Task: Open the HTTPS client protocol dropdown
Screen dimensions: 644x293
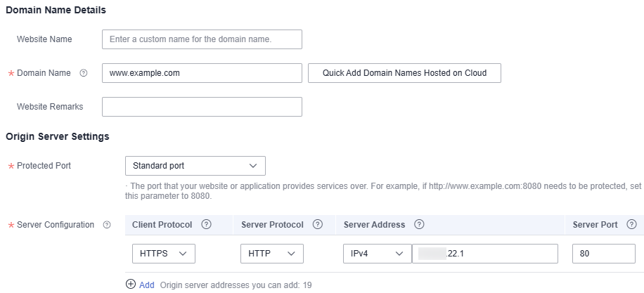Action: [x=164, y=254]
